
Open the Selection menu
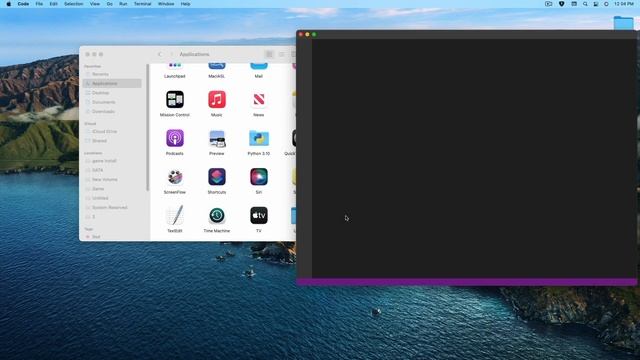(x=73, y=4)
